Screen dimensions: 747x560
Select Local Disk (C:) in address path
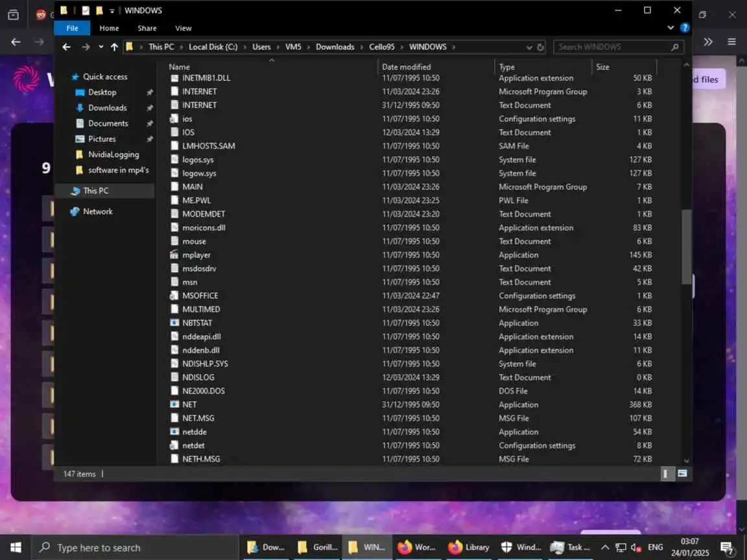pos(213,47)
